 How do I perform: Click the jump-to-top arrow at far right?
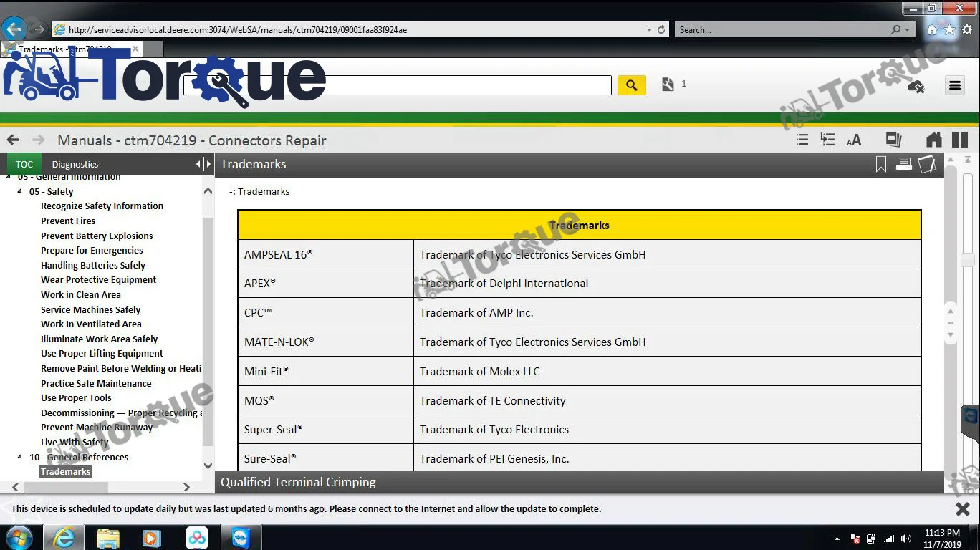967,159
